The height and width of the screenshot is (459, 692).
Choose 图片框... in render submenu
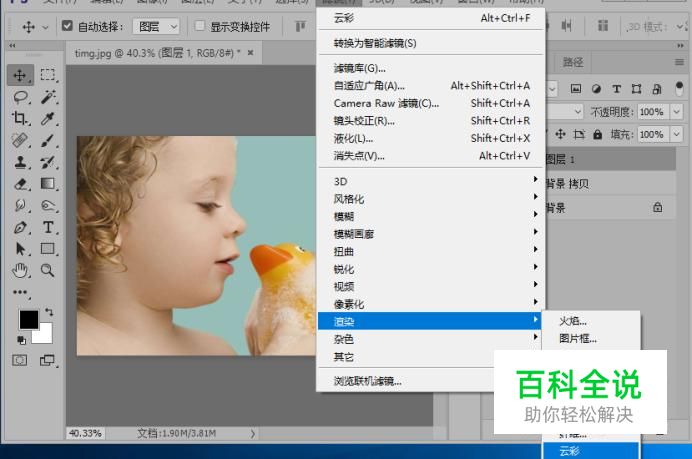coord(591,339)
